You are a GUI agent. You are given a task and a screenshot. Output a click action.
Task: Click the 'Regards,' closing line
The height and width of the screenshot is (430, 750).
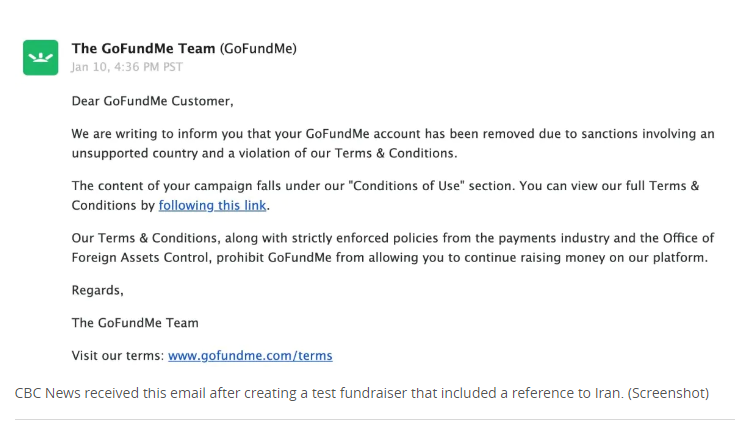[98, 290]
